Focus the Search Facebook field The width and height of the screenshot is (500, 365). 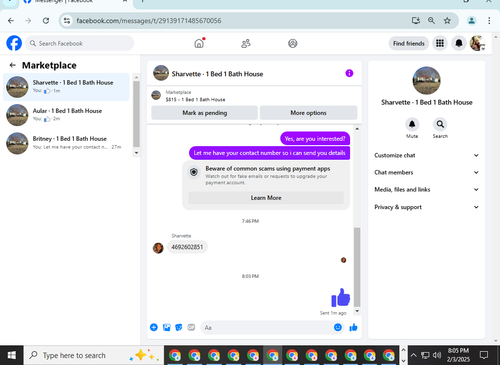tap(80, 43)
